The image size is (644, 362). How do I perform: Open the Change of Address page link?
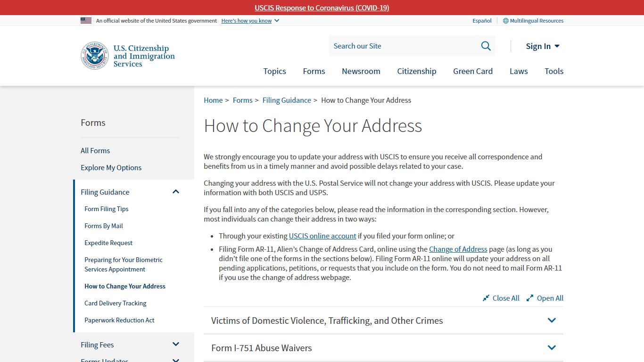[458, 249]
